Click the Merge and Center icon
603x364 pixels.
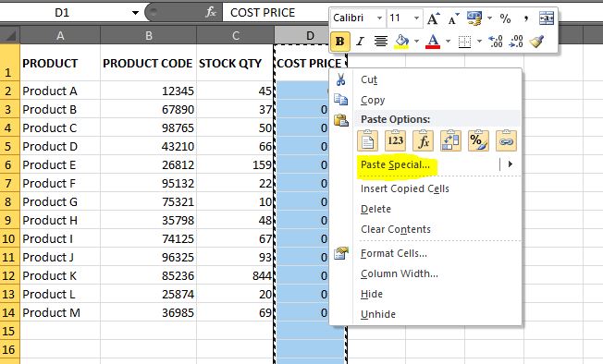pyautogui.click(x=546, y=18)
